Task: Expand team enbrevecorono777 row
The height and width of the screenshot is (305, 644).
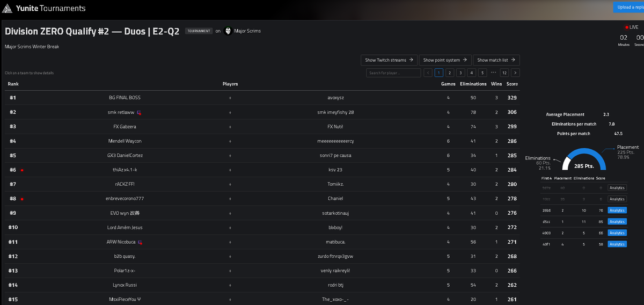Action: pos(262,199)
